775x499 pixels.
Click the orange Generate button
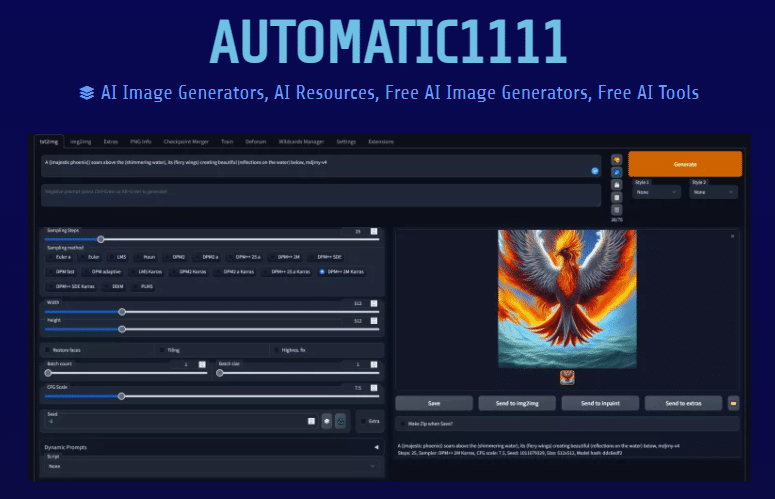pos(685,164)
